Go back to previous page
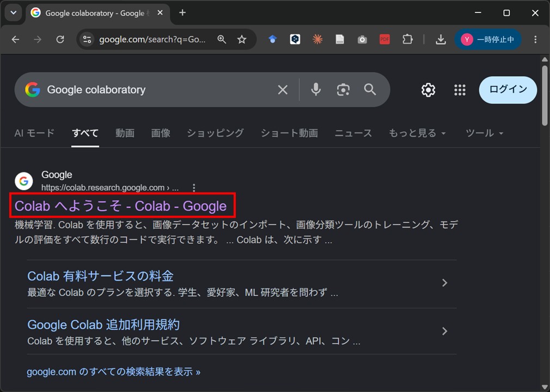This screenshot has width=550, height=392. point(15,39)
